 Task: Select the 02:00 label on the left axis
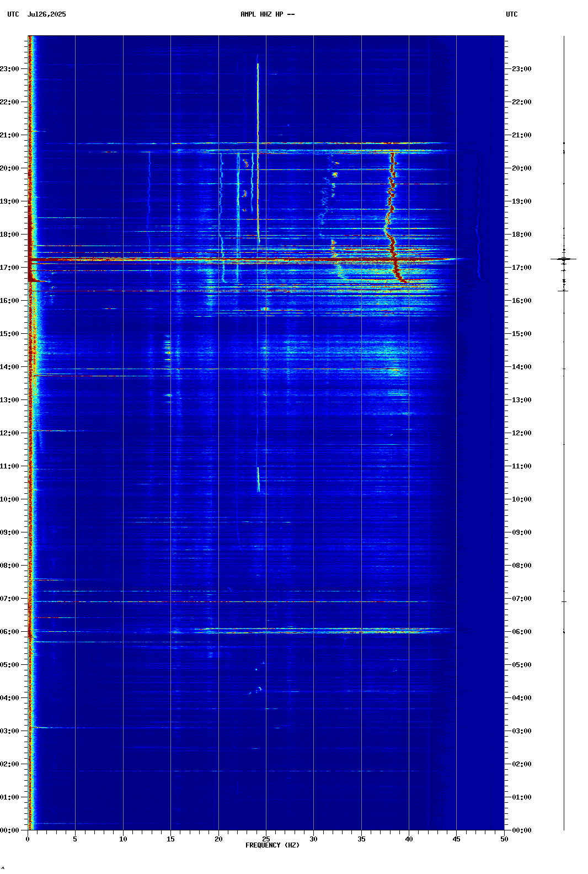click(9, 764)
